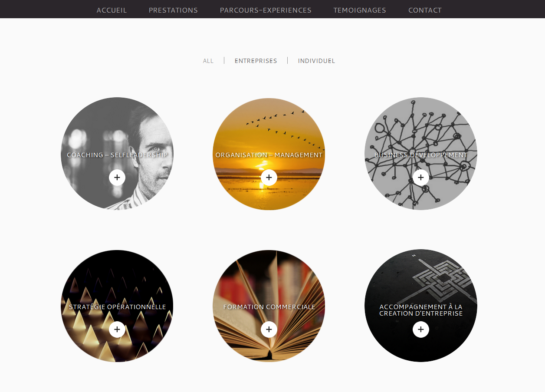Open plus icon under Stratégie Opérationnelle
Viewport: 545px width, 392px height.
point(117,329)
